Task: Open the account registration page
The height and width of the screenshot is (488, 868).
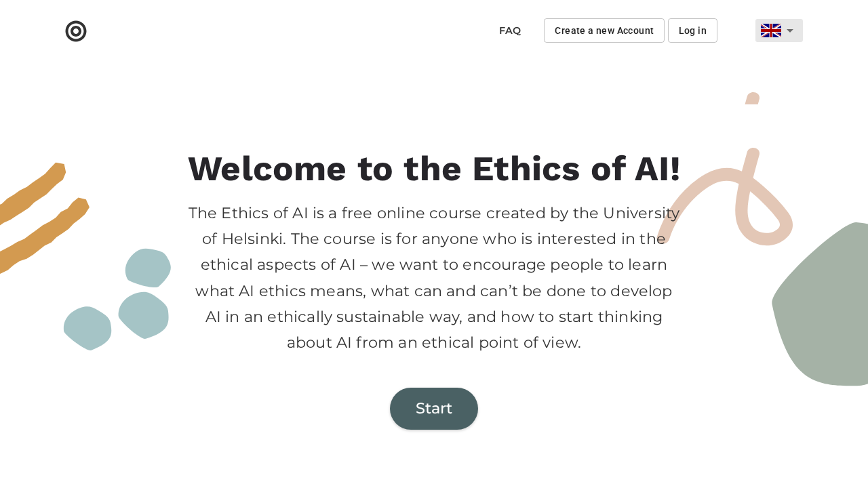Action: [x=604, y=30]
